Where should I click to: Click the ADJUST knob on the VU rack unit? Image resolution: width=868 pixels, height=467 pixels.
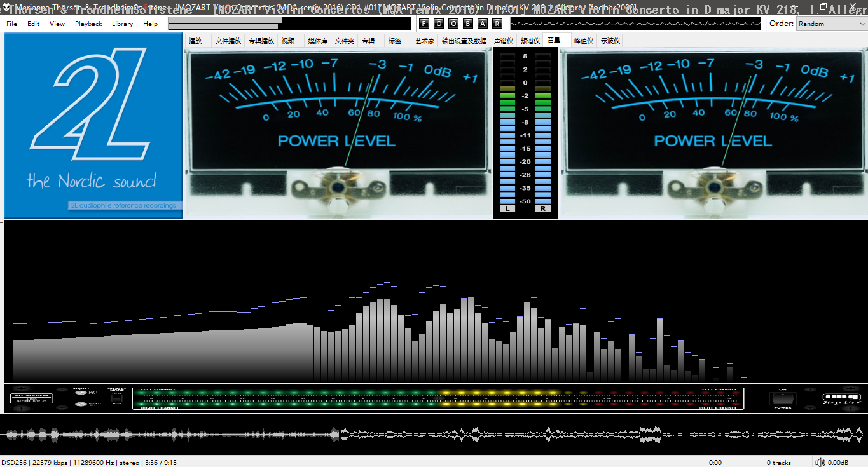click(x=81, y=394)
